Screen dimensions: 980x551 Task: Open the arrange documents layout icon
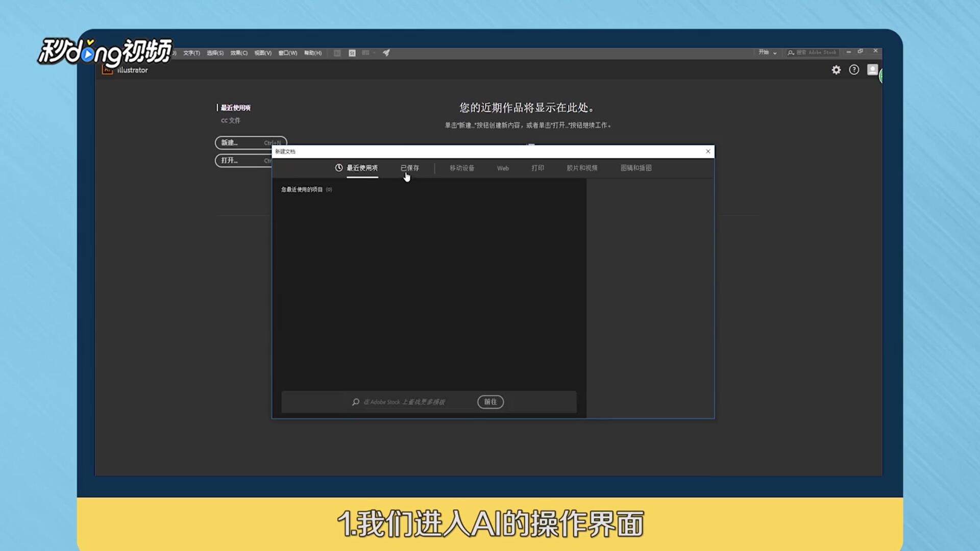click(367, 53)
